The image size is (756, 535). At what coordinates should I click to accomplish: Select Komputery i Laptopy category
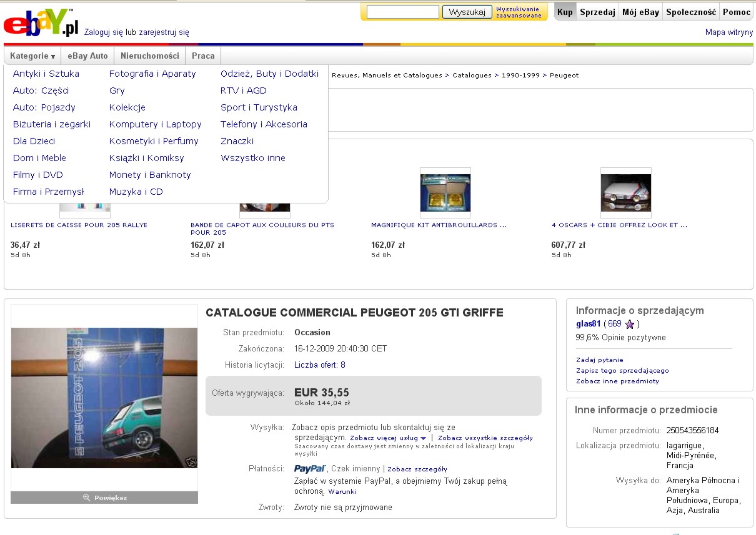pyautogui.click(x=155, y=124)
